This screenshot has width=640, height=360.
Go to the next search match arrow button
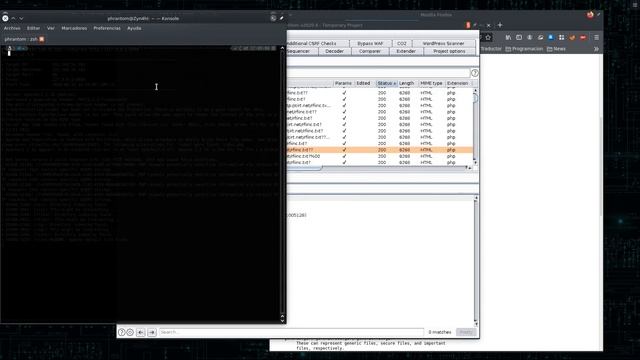(x=152, y=332)
